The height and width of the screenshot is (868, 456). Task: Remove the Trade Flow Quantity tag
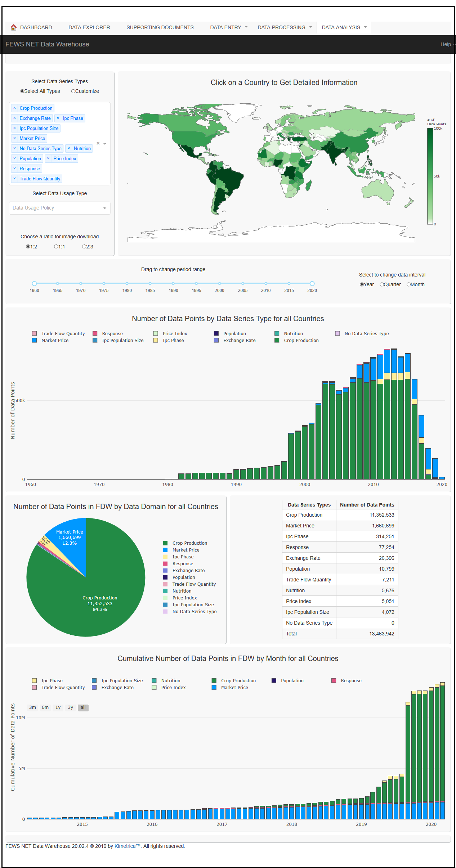(x=14, y=179)
